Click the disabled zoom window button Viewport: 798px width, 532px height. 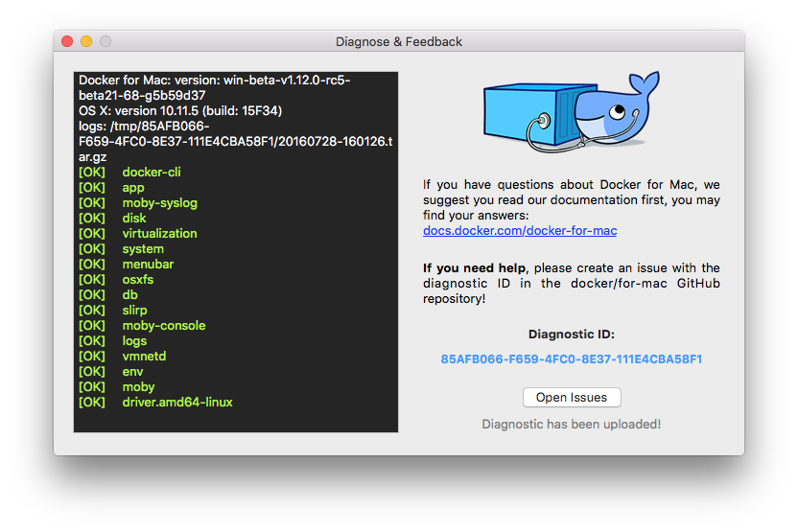[x=106, y=41]
